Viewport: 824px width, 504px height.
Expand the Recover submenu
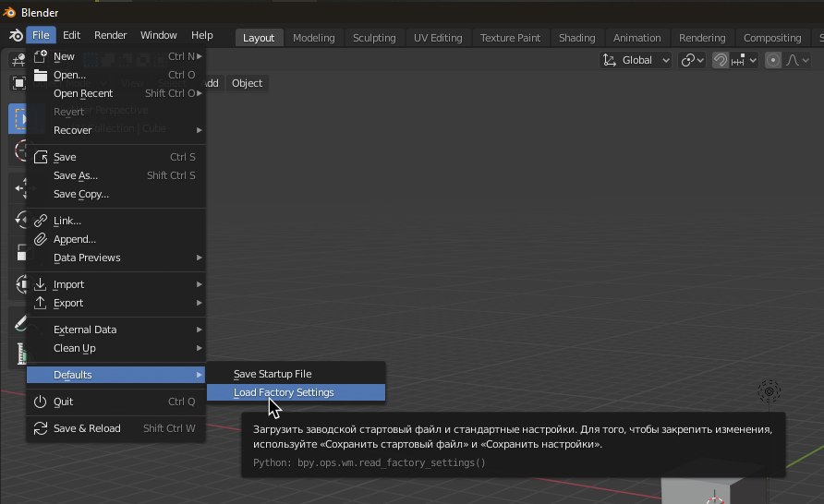click(115, 129)
